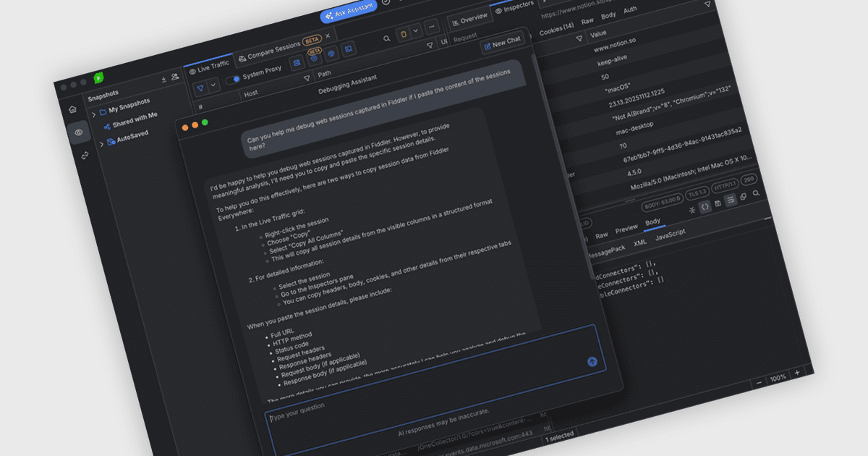
Task: Click the HTTP/1.1 badge
Action: (724, 185)
